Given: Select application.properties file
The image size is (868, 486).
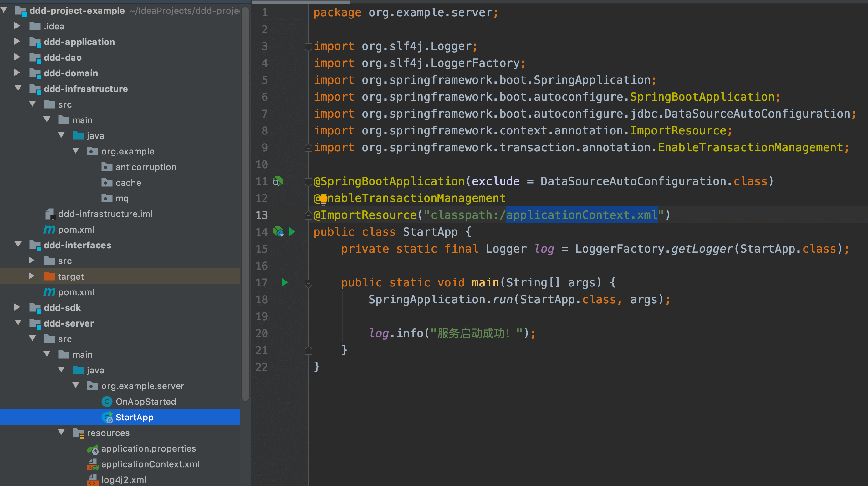Looking at the screenshot, I should [x=120, y=448].
